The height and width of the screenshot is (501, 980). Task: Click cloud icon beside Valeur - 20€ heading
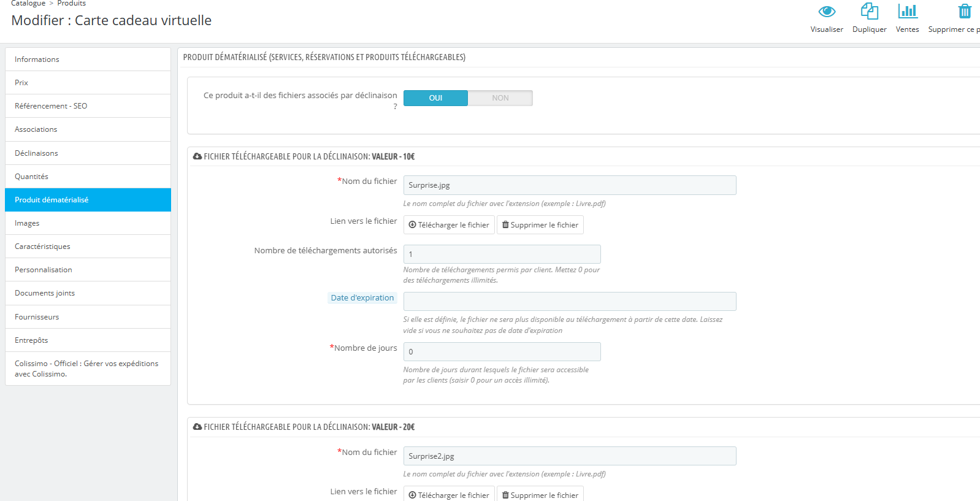click(197, 427)
